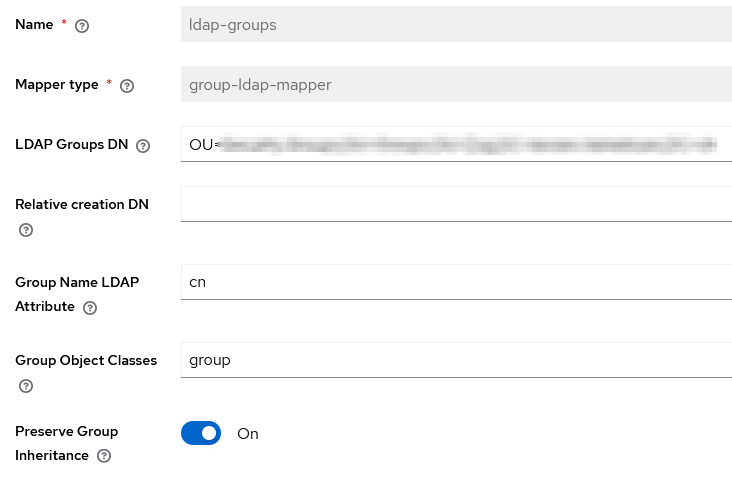The image size is (732, 481).
Task: Click help icon beside LDAP Groups DN
Action: pyautogui.click(x=143, y=146)
